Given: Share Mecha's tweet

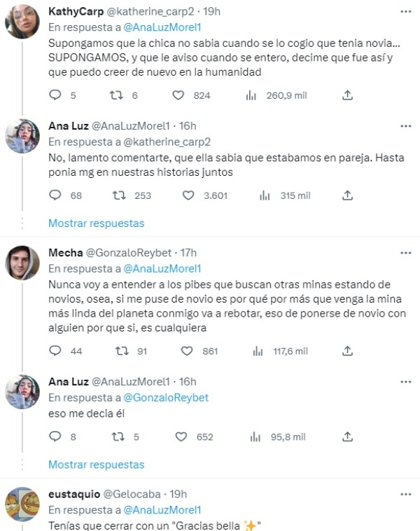Looking at the screenshot, I should (x=348, y=351).
